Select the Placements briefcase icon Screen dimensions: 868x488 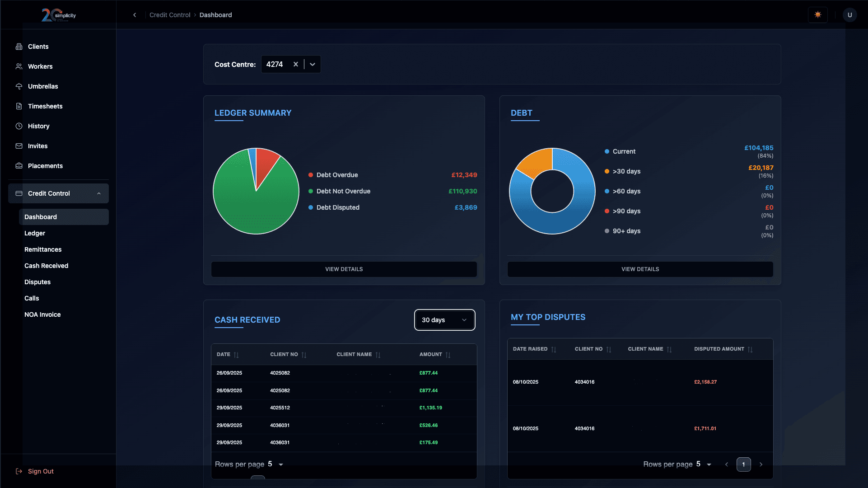click(x=19, y=166)
